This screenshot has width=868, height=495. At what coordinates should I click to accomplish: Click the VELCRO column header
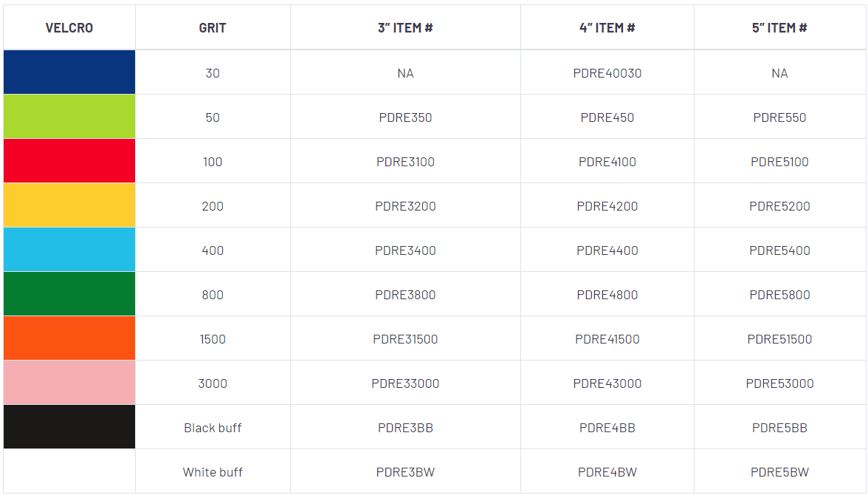pos(69,28)
